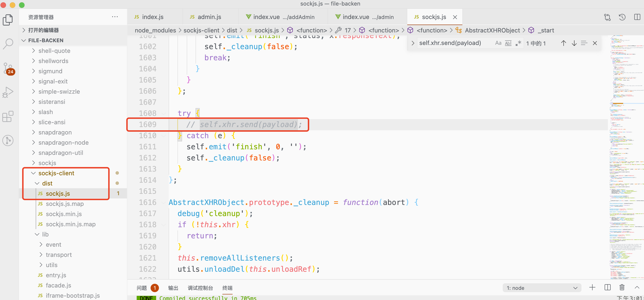Click the split editor icon
This screenshot has width=644, height=300.
click(637, 17)
